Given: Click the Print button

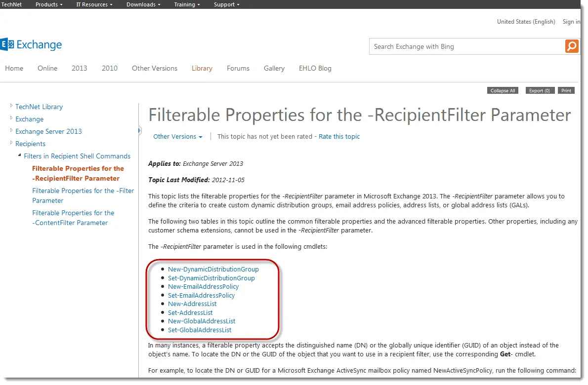Looking at the screenshot, I should point(566,91).
